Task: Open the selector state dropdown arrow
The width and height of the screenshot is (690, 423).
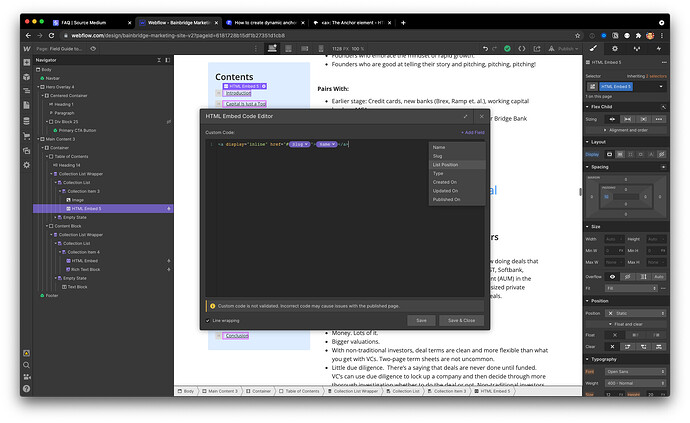Action: click(x=661, y=86)
